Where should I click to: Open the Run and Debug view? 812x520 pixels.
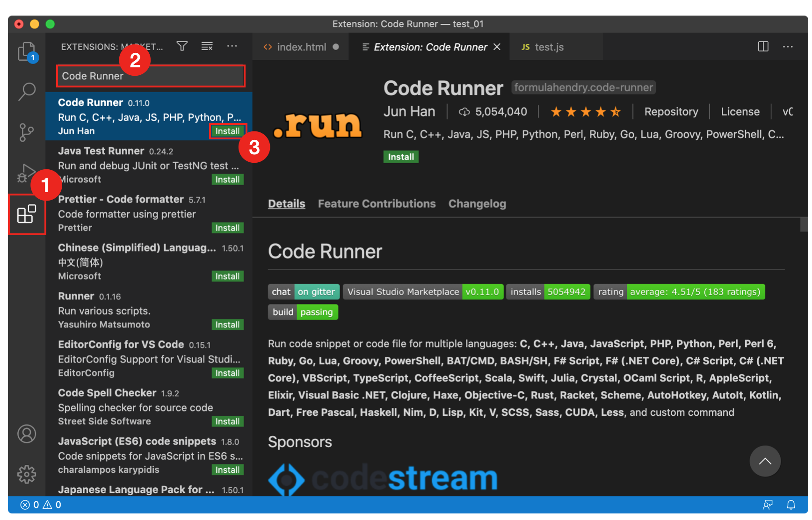[x=26, y=173]
